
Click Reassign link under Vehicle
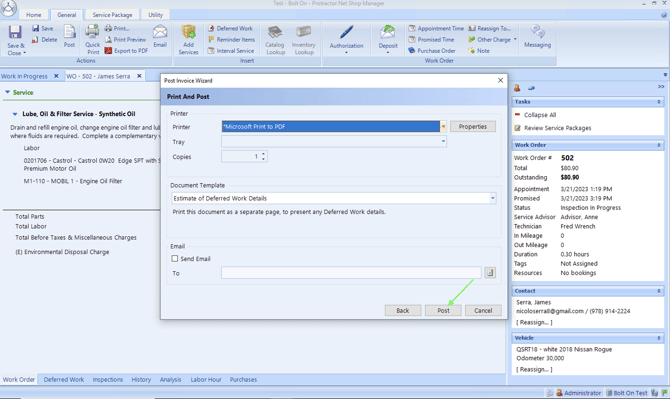pos(534,369)
